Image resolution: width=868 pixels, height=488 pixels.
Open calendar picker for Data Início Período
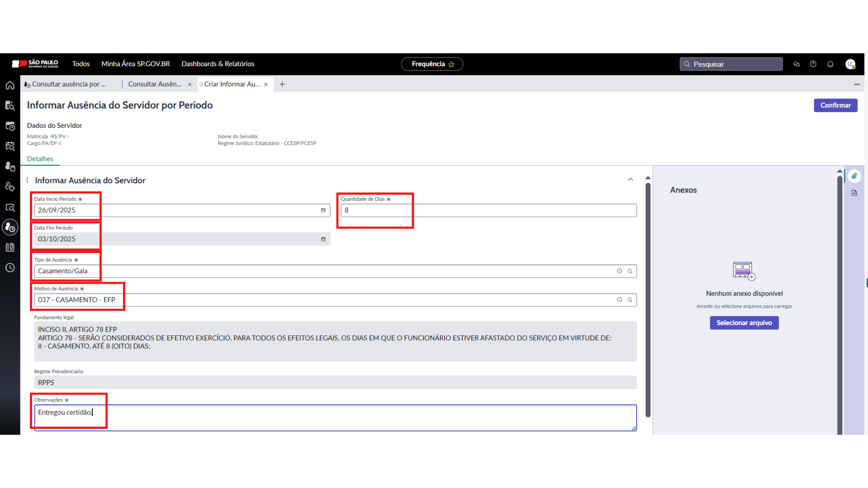pos(323,211)
